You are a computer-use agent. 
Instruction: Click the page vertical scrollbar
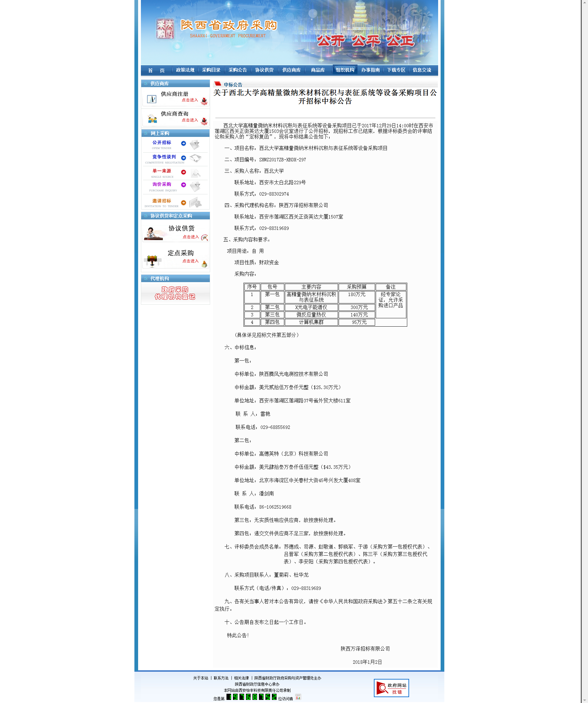point(584,352)
